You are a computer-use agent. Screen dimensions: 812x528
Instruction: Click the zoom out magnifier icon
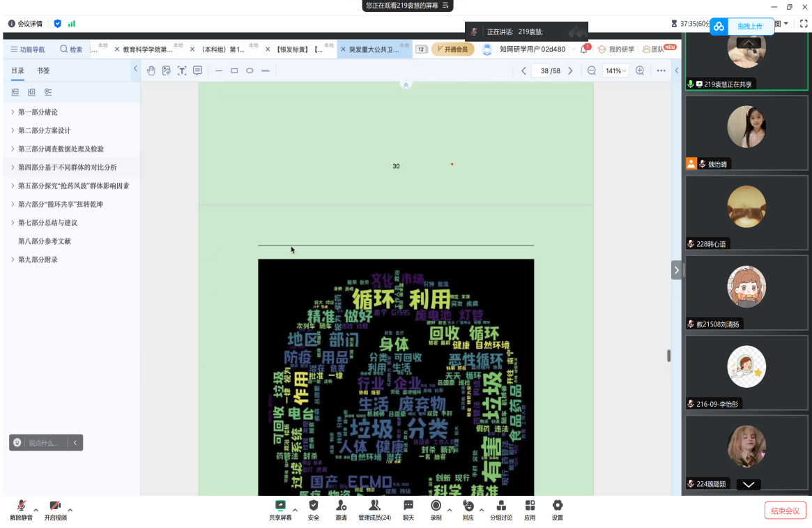(x=592, y=70)
